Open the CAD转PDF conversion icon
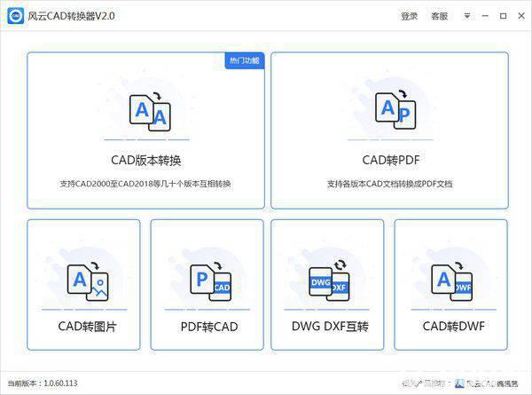 (395, 109)
